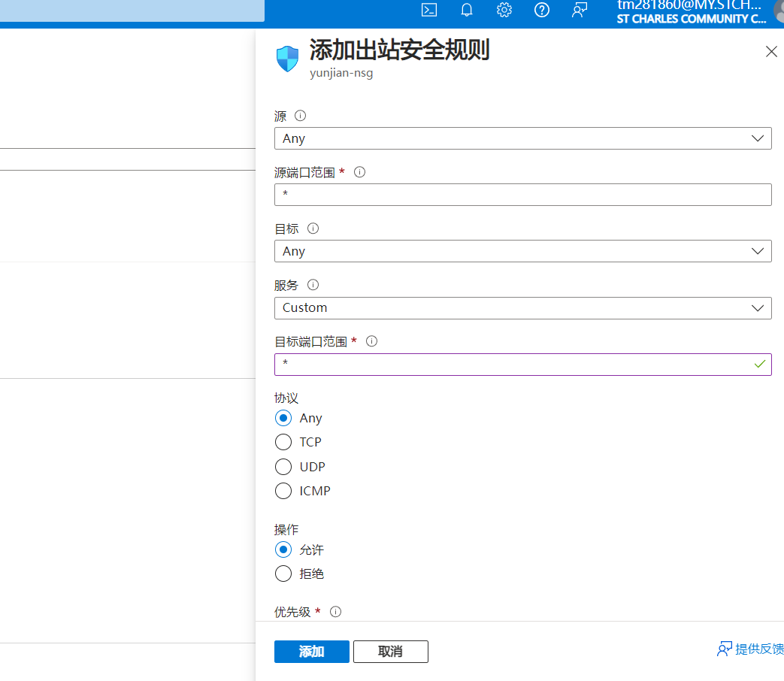Click the 取消 button

click(390, 651)
